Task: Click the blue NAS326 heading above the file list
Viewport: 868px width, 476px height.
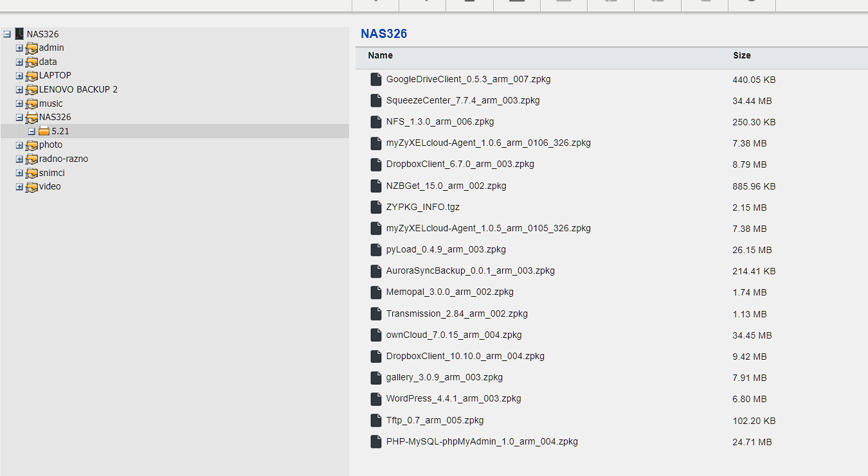Action: 384,34
